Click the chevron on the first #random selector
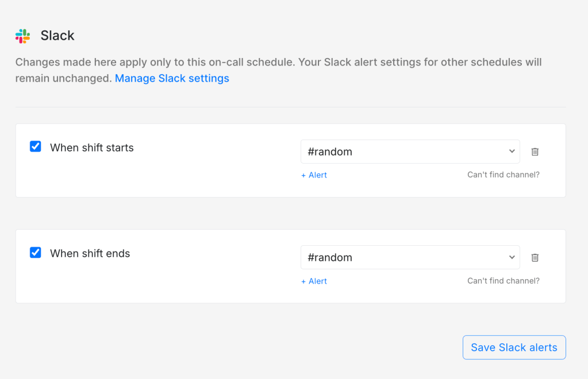The height and width of the screenshot is (379, 588). click(511, 152)
